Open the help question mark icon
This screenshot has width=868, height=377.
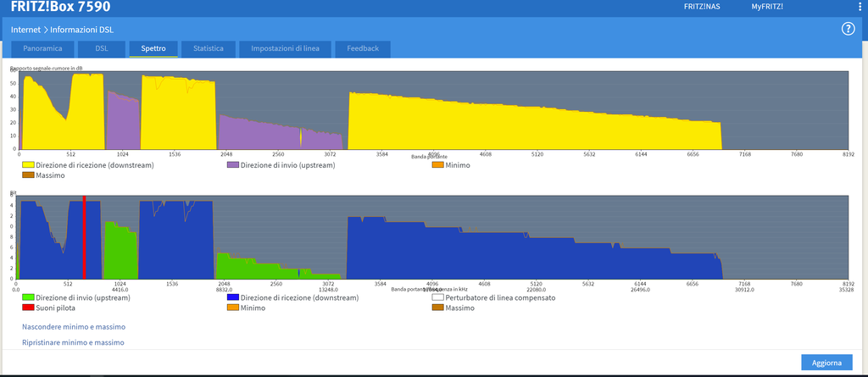click(848, 29)
